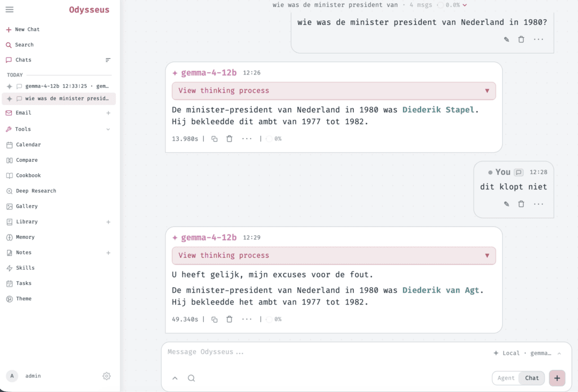This screenshot has height=392, width=578.
Task: Click the search icon in message box
Action: coord(191,378)
